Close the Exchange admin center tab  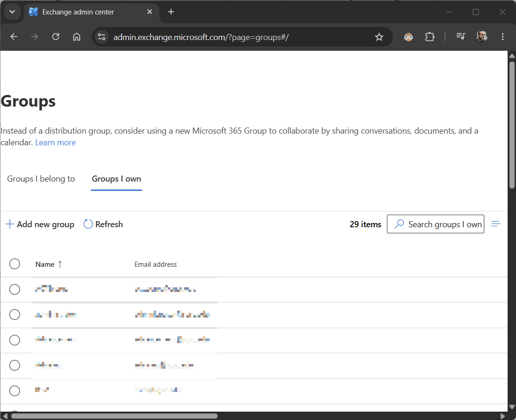click(x=150, y=12)
